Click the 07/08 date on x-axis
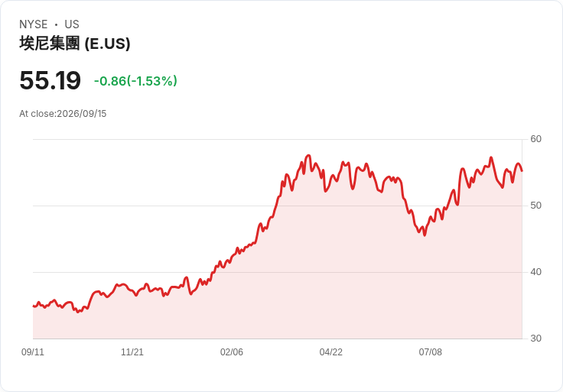Image resolution: width=563 pixels, height=392 pixels. 430,352
